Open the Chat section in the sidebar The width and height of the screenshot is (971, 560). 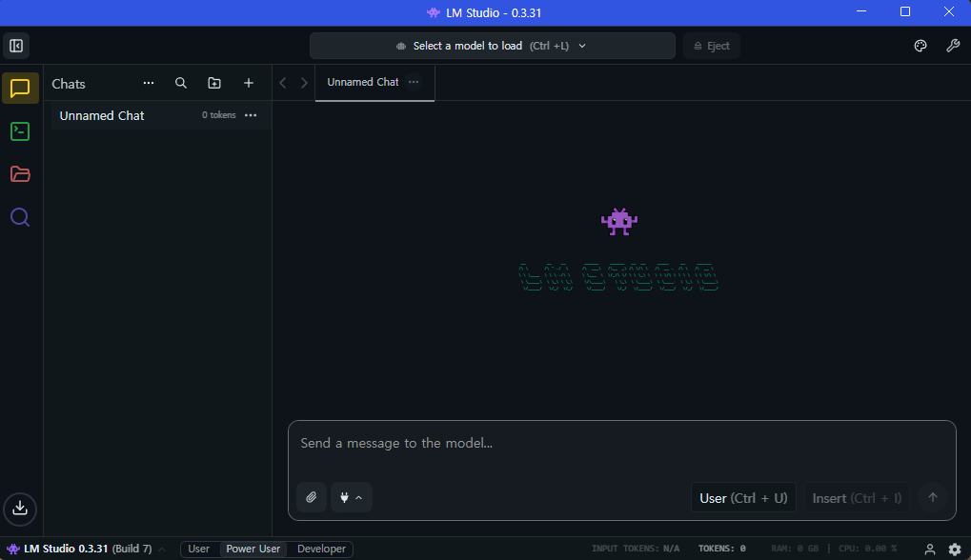pos(20,89)
